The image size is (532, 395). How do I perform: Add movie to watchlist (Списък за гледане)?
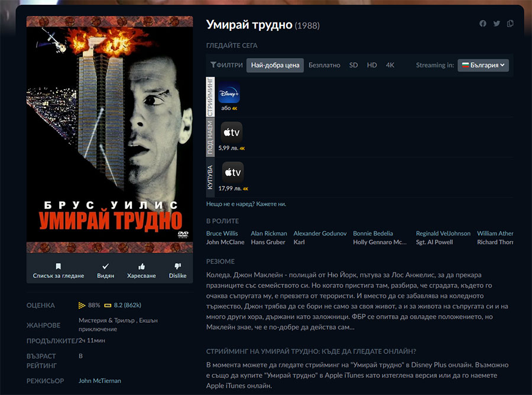tap(58, 270)
